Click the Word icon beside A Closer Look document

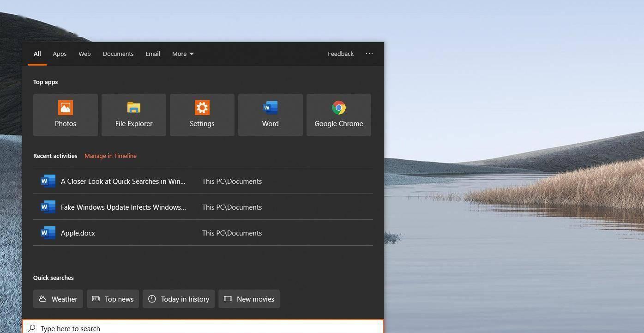coord(48,181)
